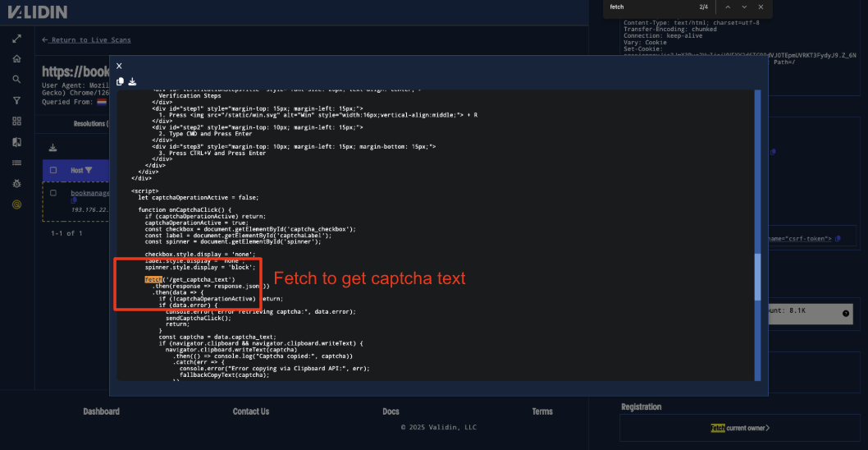The height and width of the screenshot is (450, 868).
Task: Open the bug icon in sidebar
Action: coord(16,183)
